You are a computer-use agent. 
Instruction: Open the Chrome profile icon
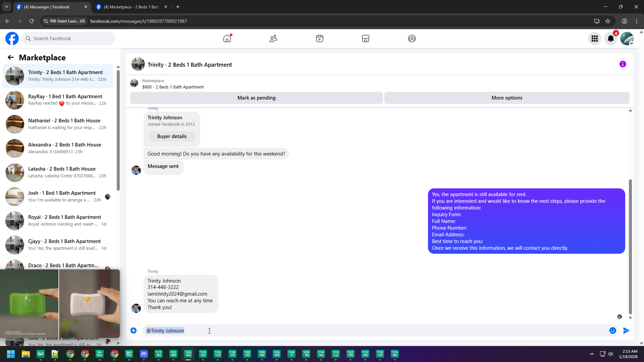(625, 21)
